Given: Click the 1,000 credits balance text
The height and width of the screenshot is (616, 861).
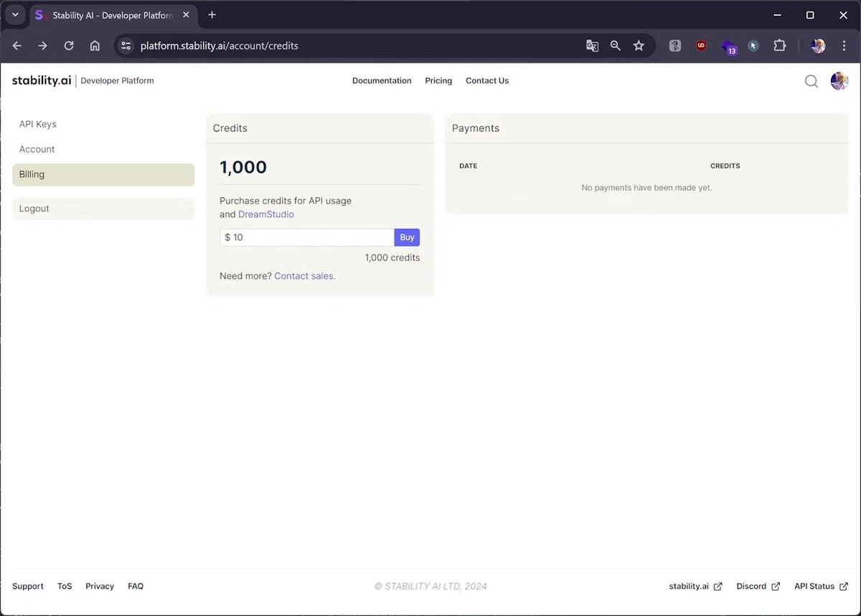Looking at the screenshot, I should coord(243,167).
